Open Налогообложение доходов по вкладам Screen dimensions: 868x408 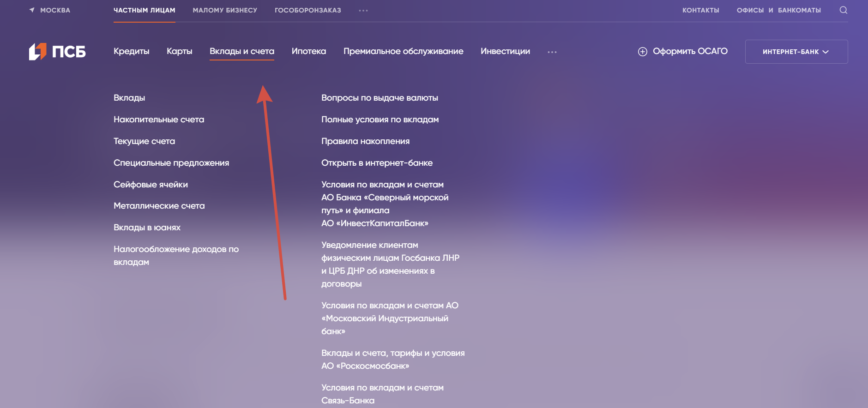point(176,256)
